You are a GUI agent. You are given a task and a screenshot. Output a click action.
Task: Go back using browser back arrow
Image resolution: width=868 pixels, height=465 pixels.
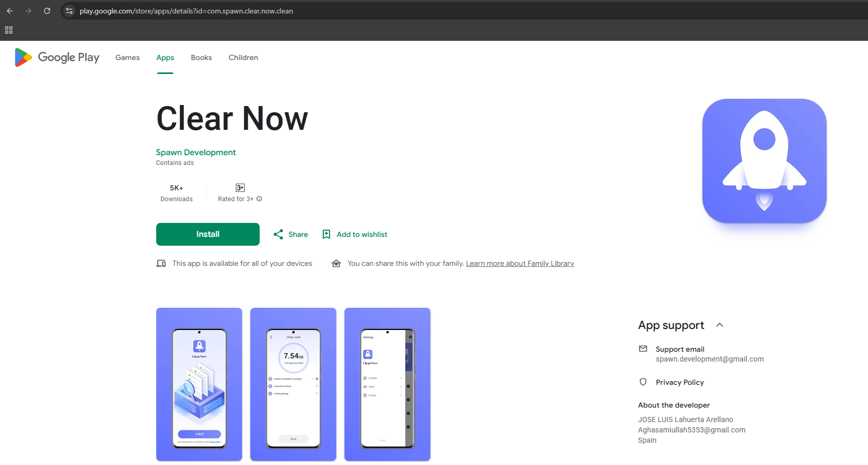[x=10, y=11]
